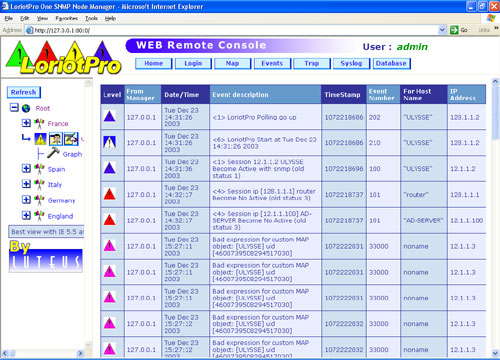Click the left frame horizontal scrollbar
Screen dimensions: 500x360
pyautogui.click(x=42, y=353)
